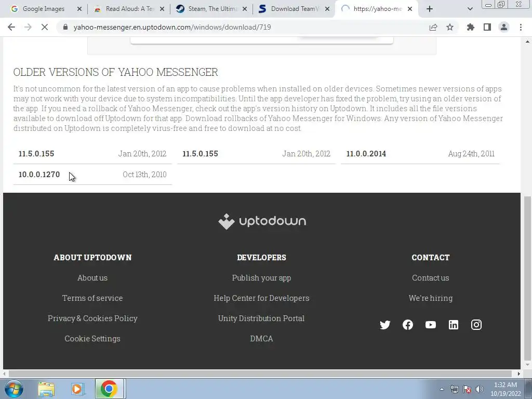Screen dimensions: 532x399
Task: Close the Steam tab
Action: point(245,9)
